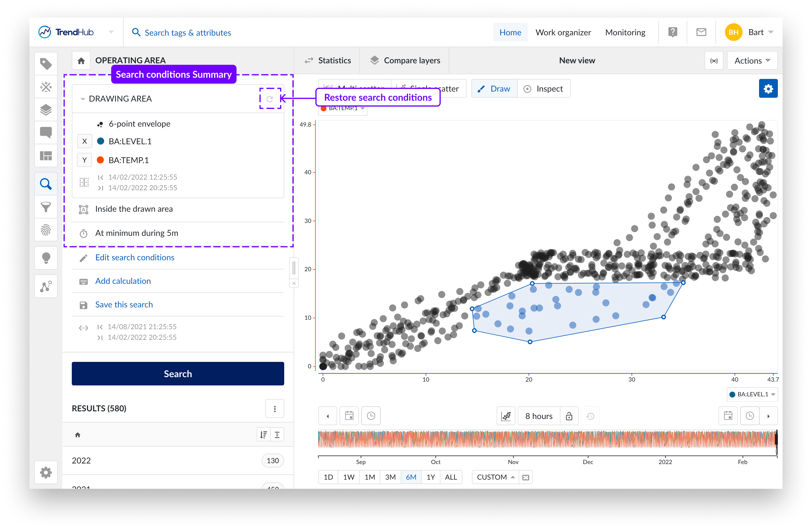This screenshot has height=530, width=812.
Task: Open the filter funnel sidebar icon
Action: (x=46, y=207)
